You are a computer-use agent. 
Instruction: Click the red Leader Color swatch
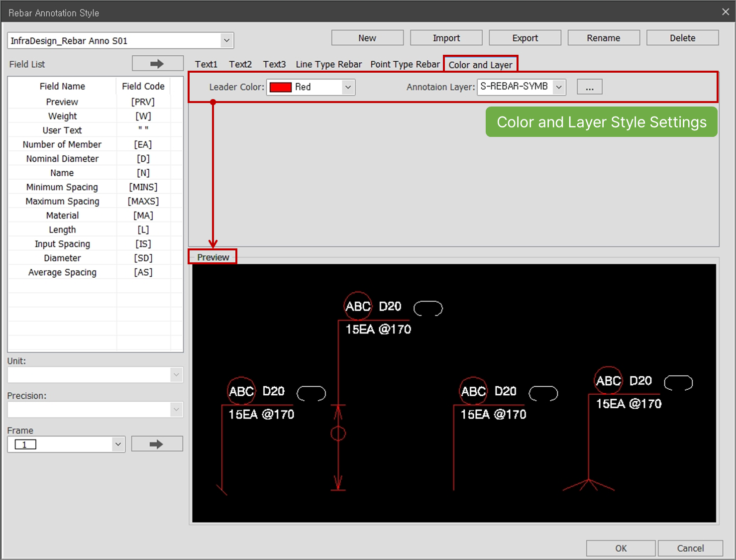tap(280, 87)
